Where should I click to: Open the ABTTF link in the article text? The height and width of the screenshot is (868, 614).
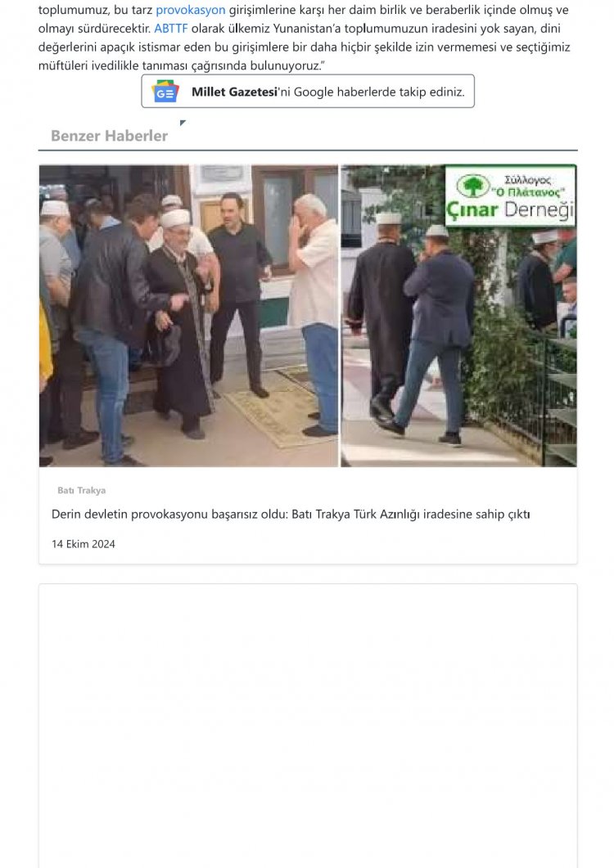tap(170, 29)
